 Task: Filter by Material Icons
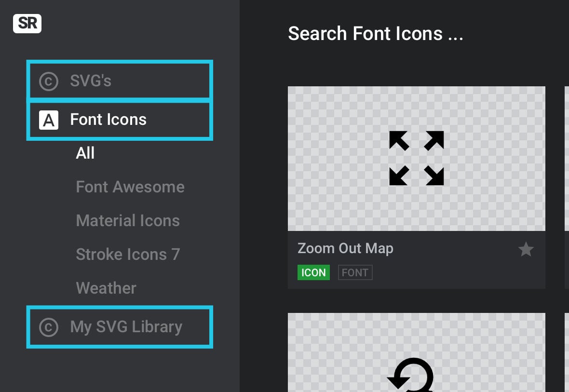pyautogui.click(x=128, y=221)
